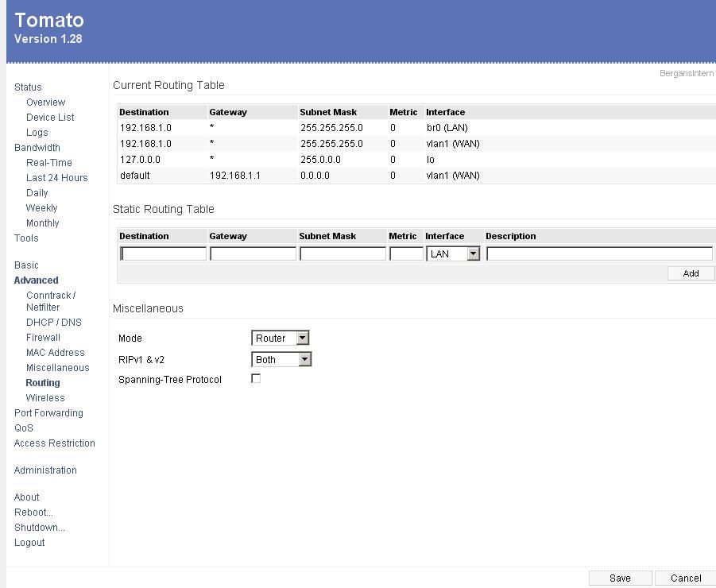Open Port Forwarding section
Screen dimensions: 716x588
pyautogui.click(x=48, y=412)
